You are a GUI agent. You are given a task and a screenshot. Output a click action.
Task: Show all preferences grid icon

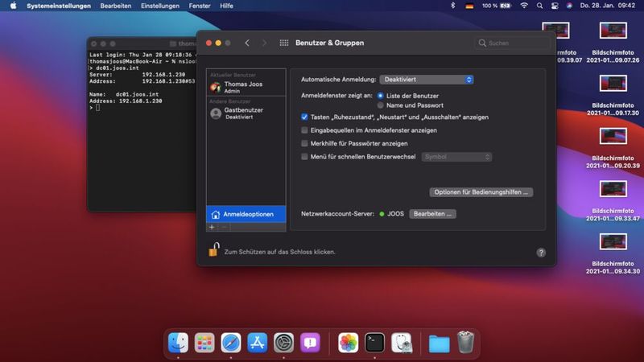coord(284,43)
